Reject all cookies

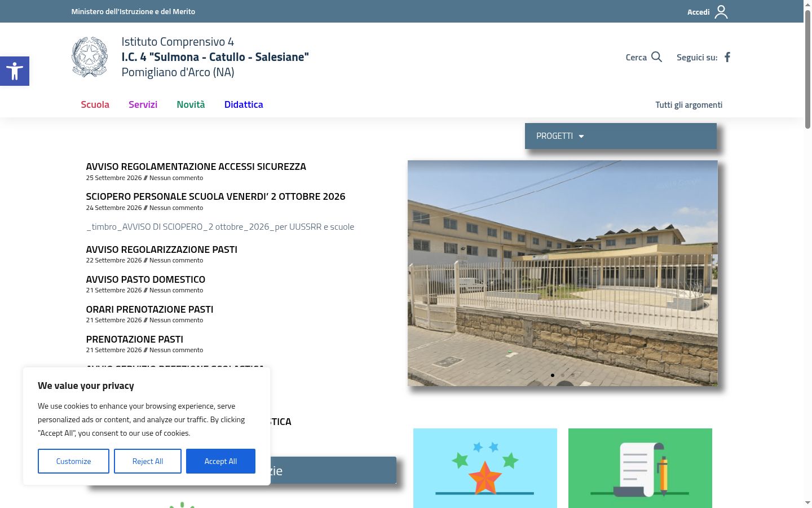coord(148,461)
